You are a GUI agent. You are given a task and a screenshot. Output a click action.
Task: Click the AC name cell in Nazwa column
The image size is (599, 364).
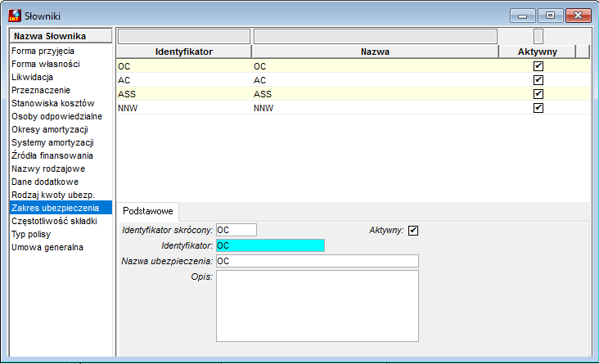point(375,80)
